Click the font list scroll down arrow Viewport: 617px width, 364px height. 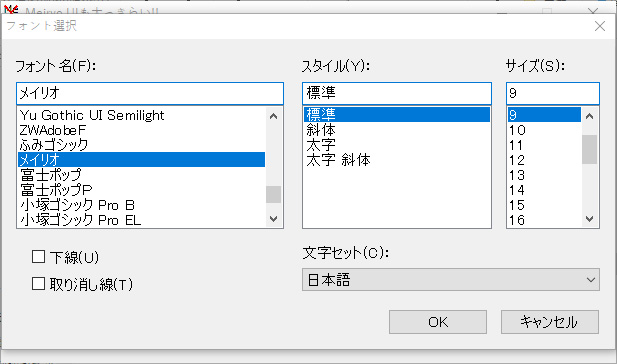pyautogui.click(x=273, y=218)
